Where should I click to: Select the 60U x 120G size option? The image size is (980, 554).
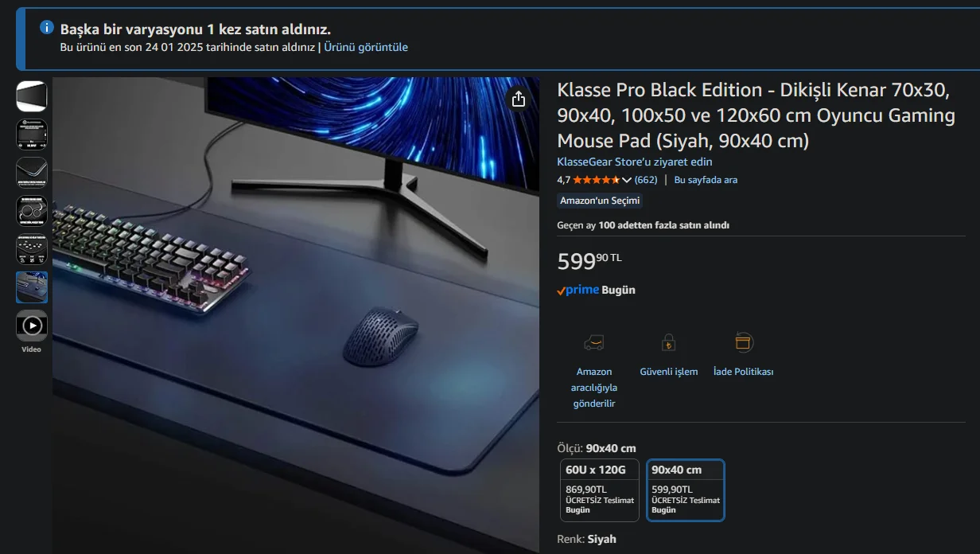tap(600, 490)
